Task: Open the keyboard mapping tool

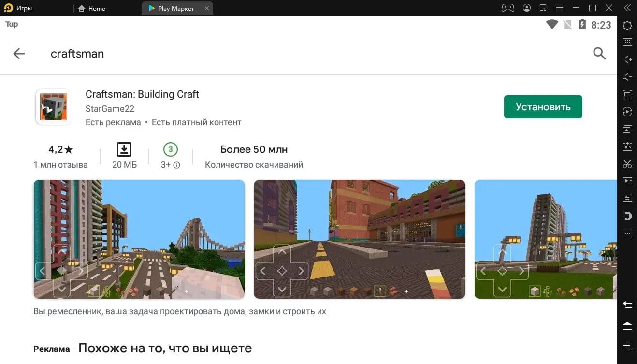Action: coord(627,42)
